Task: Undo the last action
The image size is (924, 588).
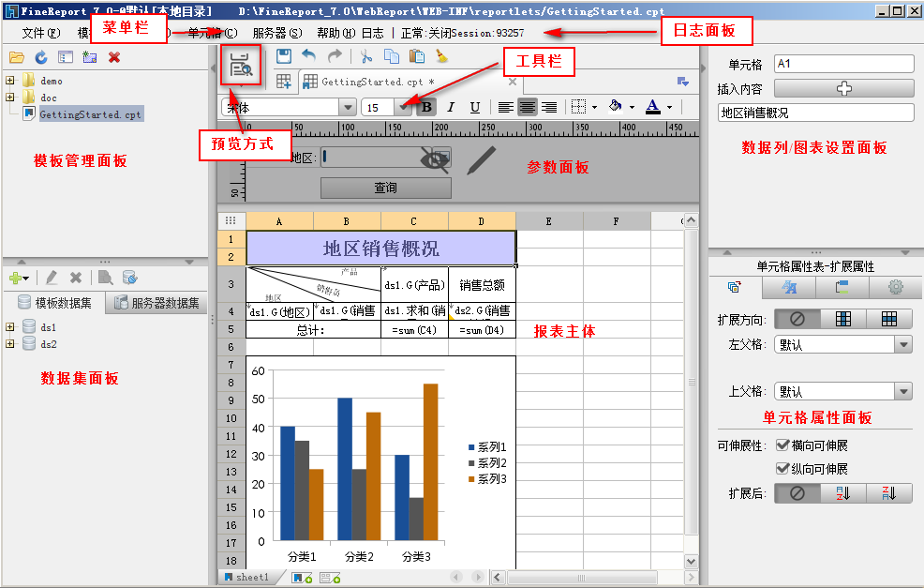Action: [x=309, y=56]
